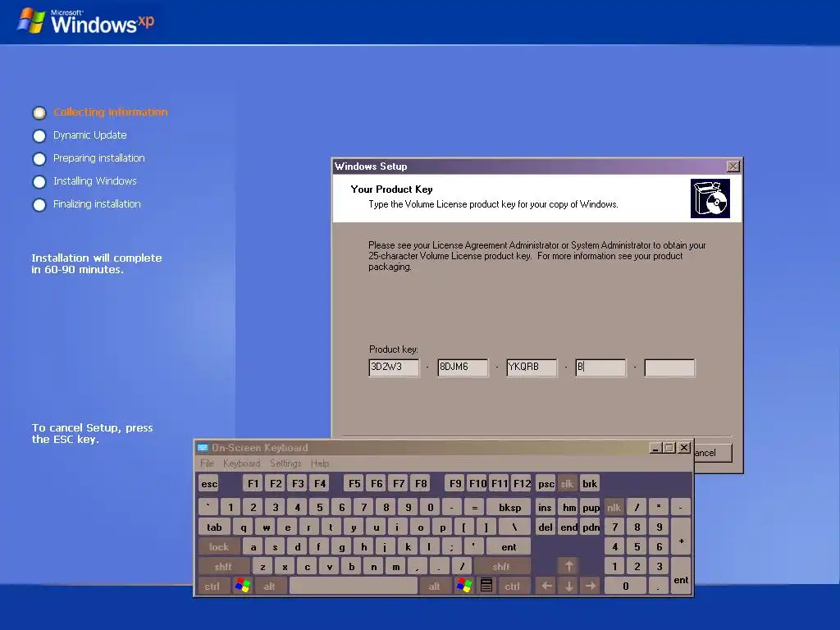840x630 pixels.
Task: Click the numpad 5 key
Action: (x=637, y=547)
